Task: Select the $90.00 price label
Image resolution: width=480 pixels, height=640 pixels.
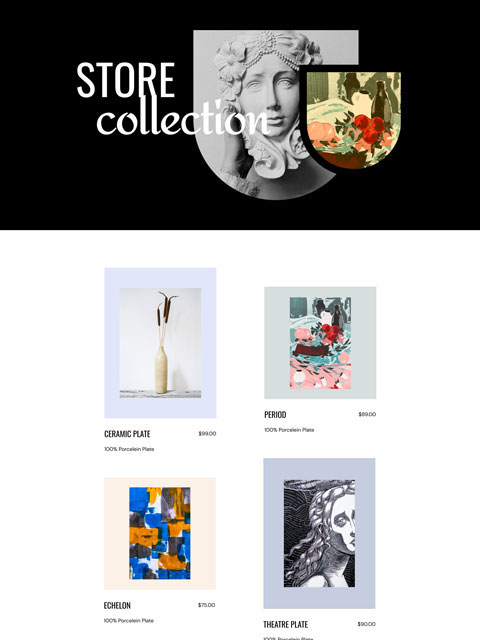Action: 367,624
